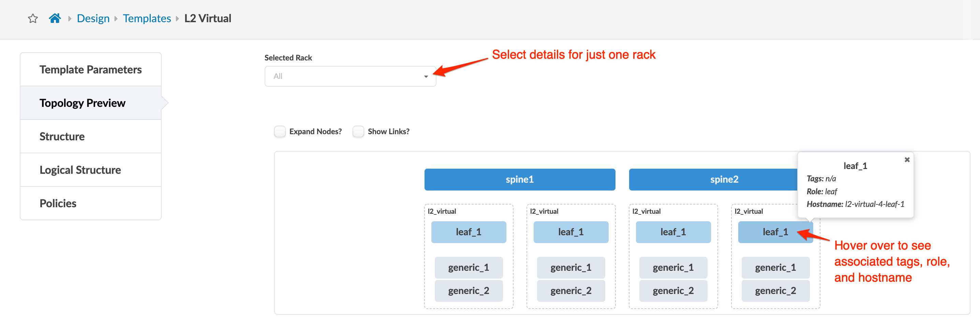The height and width of the screenshot is (323, 980).
Task: Open the Template Parameters tab
Action: [x=91, y=69]
